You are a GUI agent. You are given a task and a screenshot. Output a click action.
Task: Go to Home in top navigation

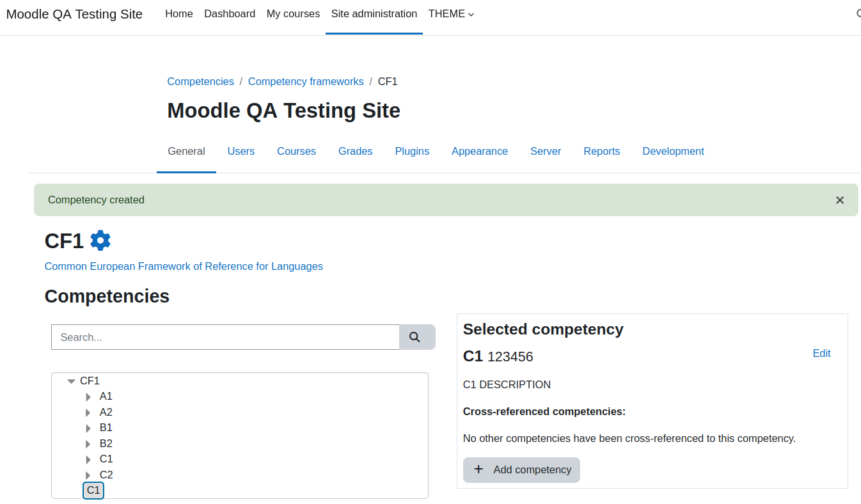pos(179,13)
